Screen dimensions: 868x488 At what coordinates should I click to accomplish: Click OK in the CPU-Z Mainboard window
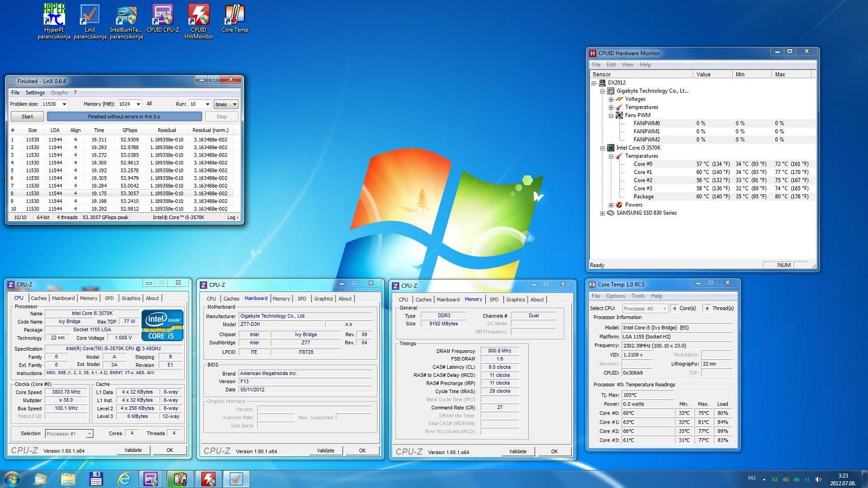coord(362,451)
